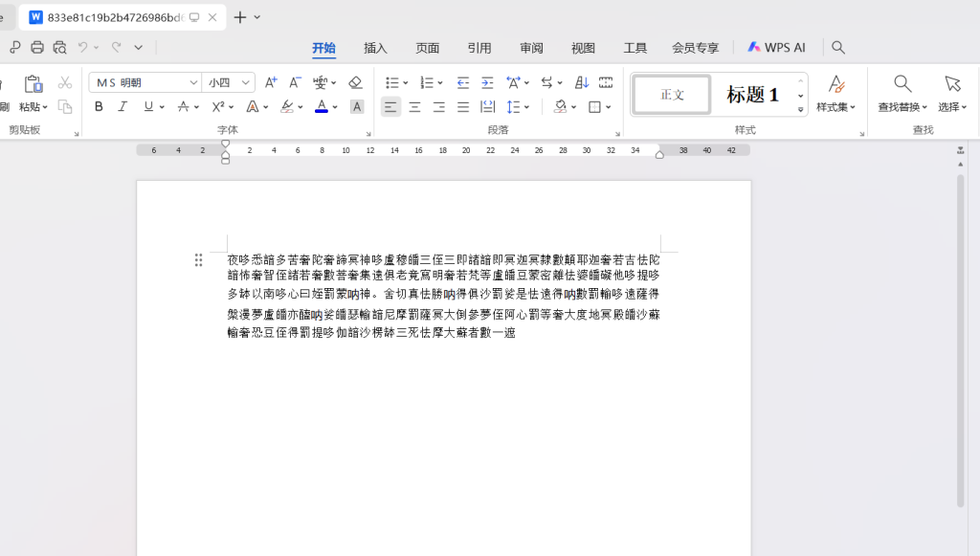The width and height of the screenshot is (980, 556).
Task: Open print preview from quick access toolbar
Action: [x=60, y=47]
